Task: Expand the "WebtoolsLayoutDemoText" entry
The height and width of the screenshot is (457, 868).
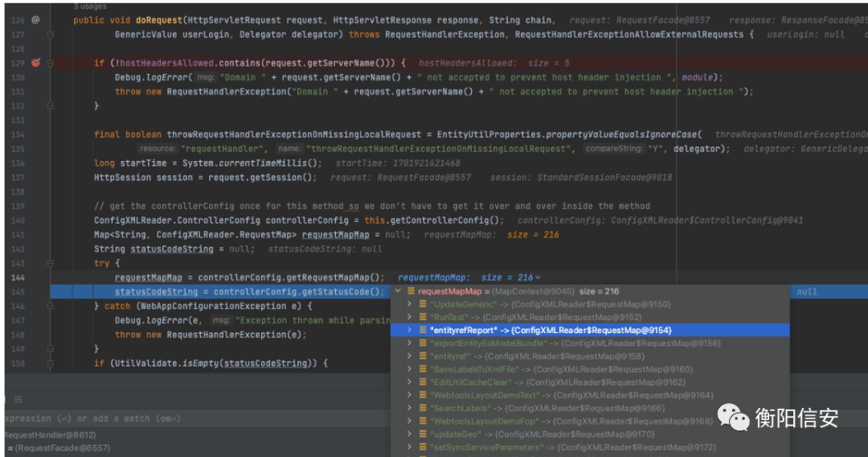Action: 409,395
